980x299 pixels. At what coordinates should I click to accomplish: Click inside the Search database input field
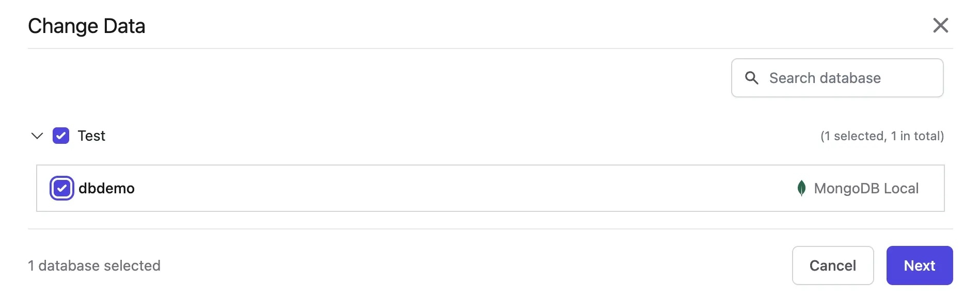[826, 78]
